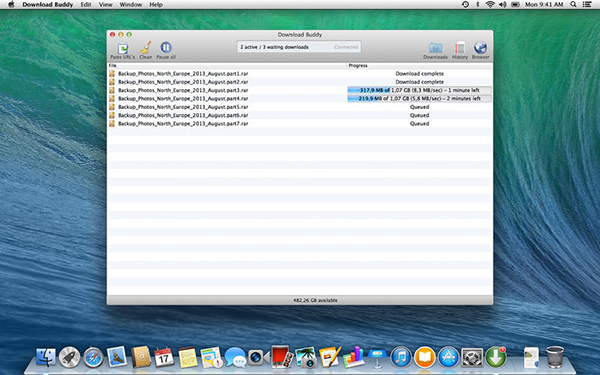600x375 pixels.
Task: Open Photo Booth icon in the dock
Action: point(282,357)
